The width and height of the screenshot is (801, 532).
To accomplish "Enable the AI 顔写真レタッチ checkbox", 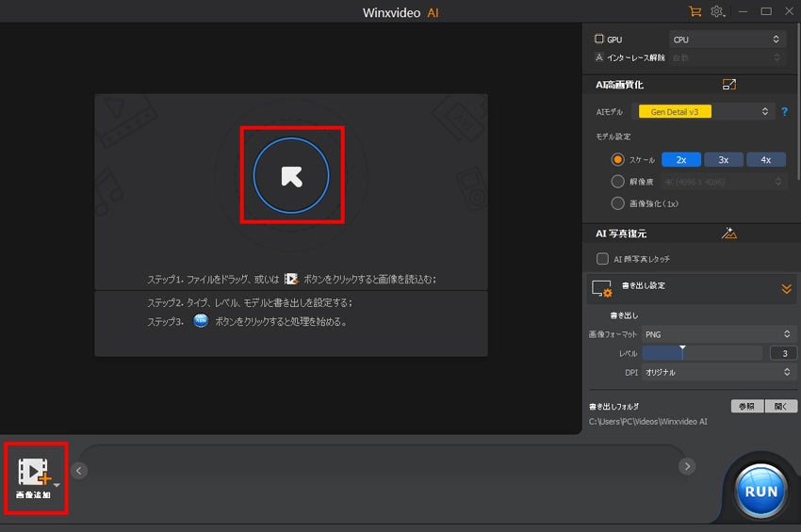I will coord(602,259).
